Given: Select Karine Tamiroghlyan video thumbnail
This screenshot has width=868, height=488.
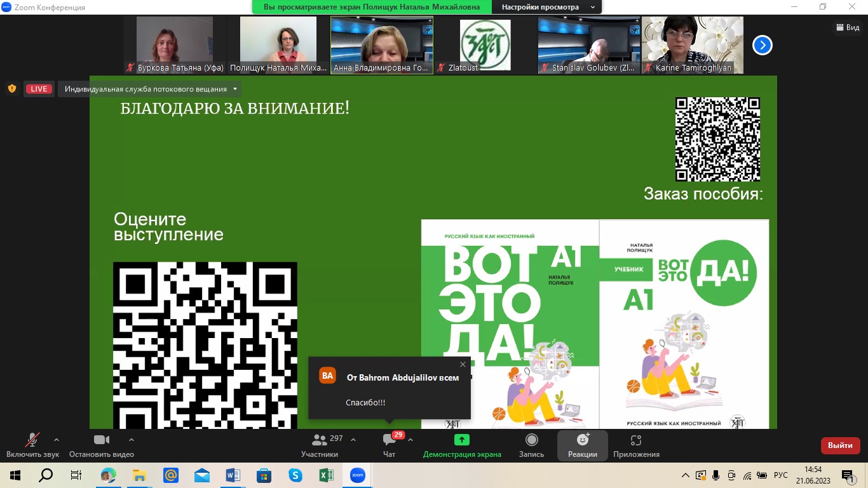Looking at the screenshot, I should 692,44.
